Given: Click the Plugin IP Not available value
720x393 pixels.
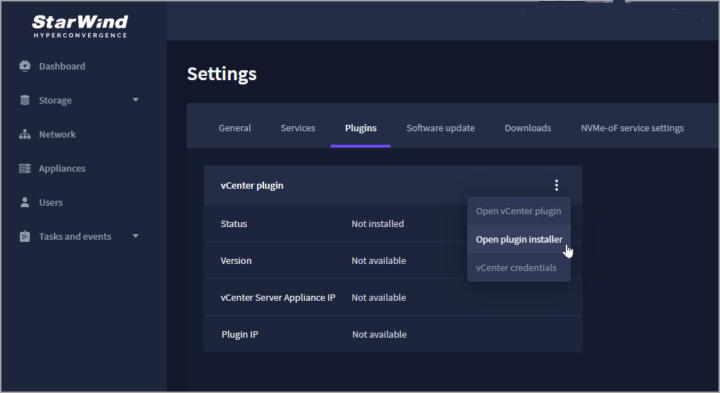Looking at the screenshot, I should (x=379, y=334).
